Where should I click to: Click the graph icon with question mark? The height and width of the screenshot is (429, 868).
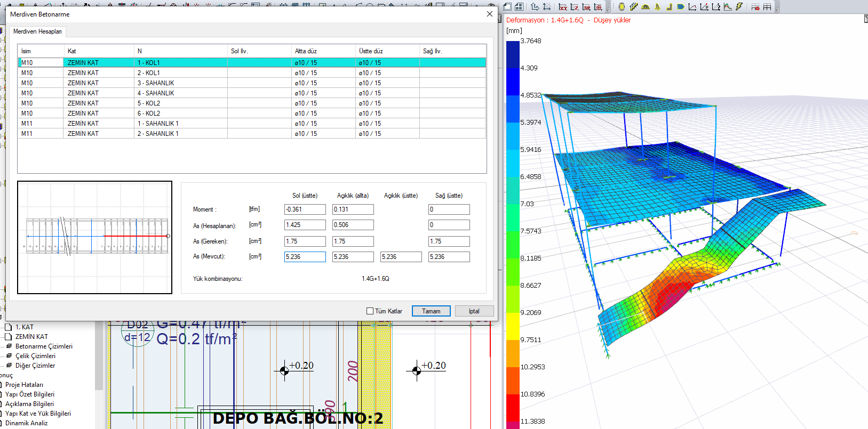pyautogui.click(x=716, y=7)
